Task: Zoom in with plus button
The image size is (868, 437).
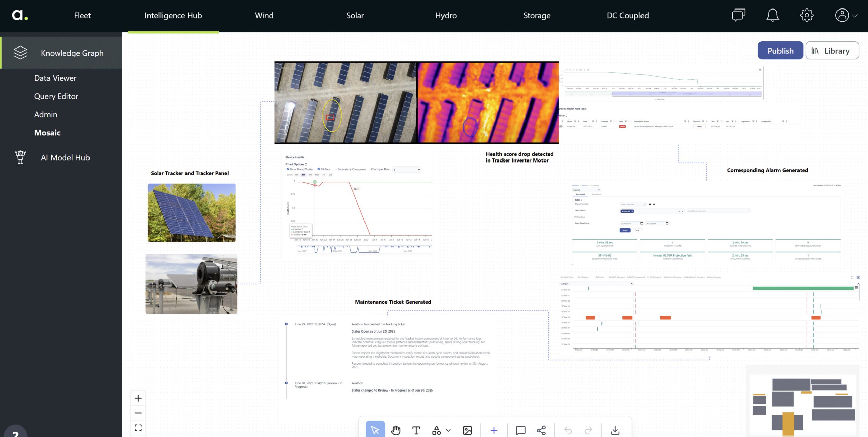Action: pos(138,398)
